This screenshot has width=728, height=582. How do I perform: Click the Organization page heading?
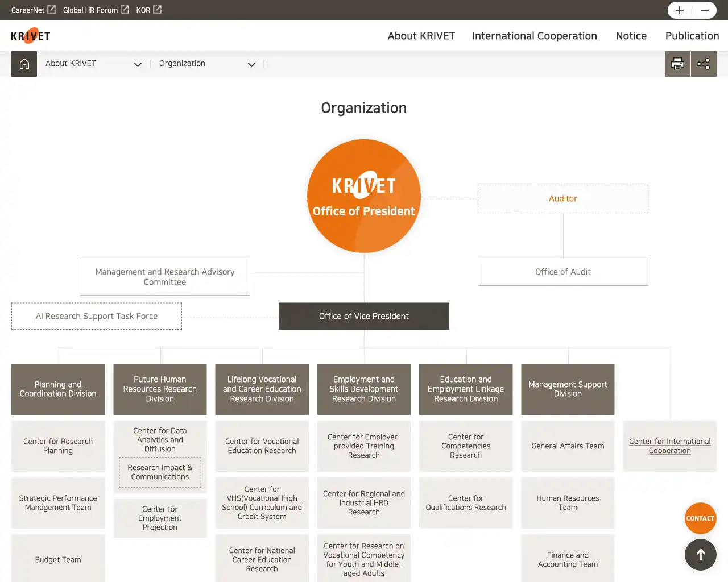(364, 108)
